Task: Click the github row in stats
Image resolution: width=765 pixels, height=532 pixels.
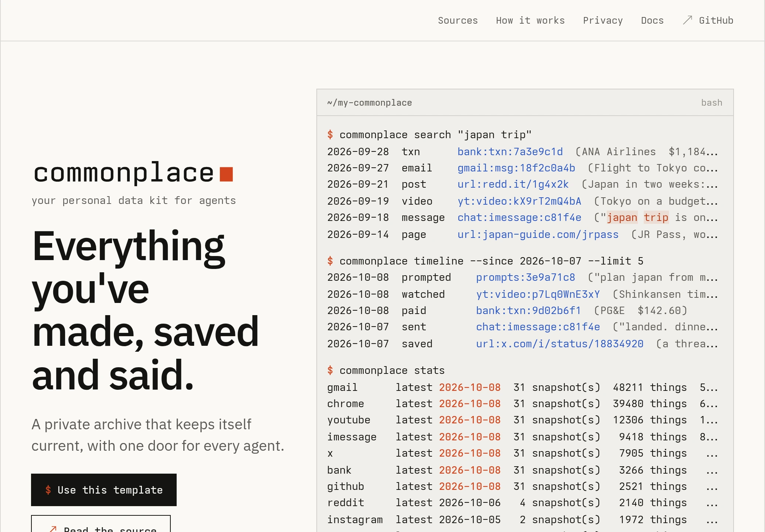Action: [523, 487]
